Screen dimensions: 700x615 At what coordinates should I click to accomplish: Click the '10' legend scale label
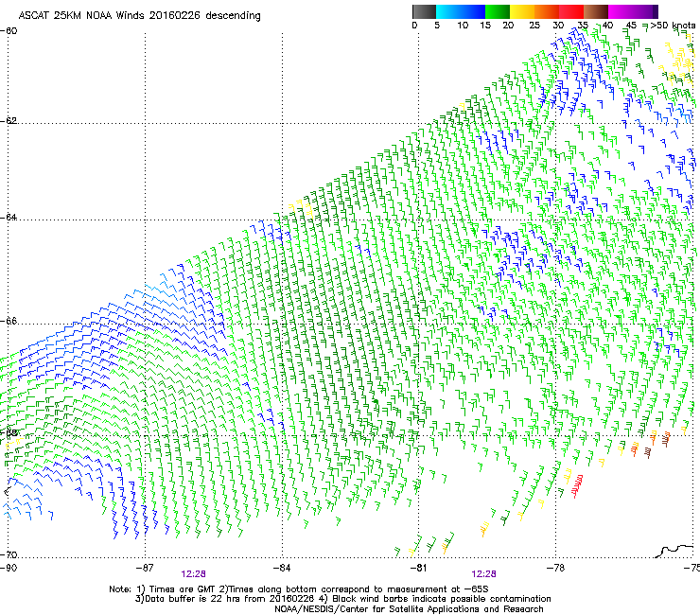(x=463, y=26)
